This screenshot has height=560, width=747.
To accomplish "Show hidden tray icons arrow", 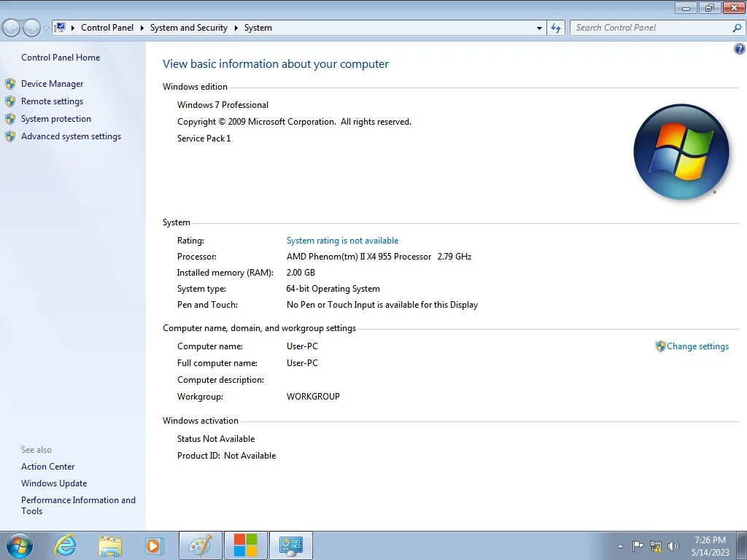I will coord(620,546).
